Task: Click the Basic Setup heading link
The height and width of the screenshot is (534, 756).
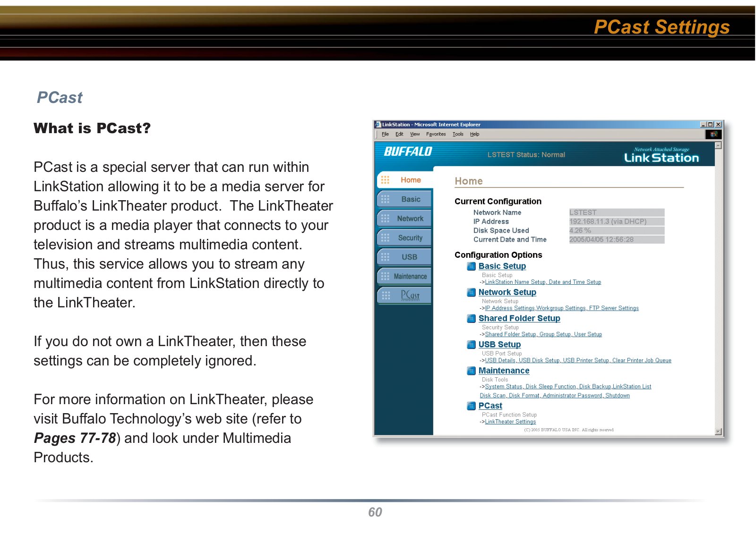Action: tap(502, 266)
